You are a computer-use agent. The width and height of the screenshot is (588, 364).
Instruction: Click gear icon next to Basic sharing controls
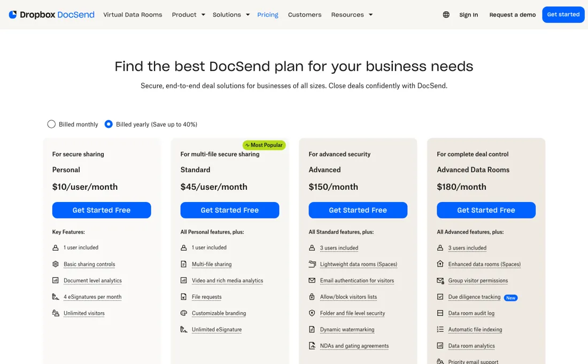pyautogui.click(x=56, y=264)
